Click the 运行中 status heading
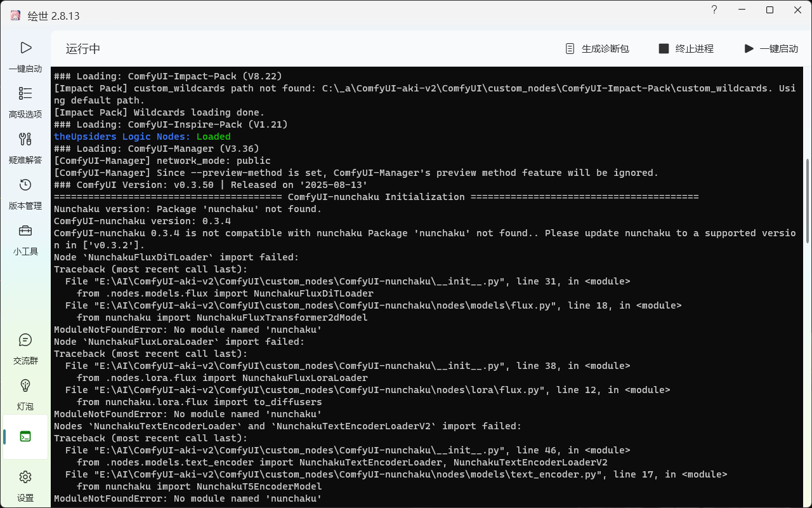This screenshot has height=508, width=812. [x=83, y=49]
